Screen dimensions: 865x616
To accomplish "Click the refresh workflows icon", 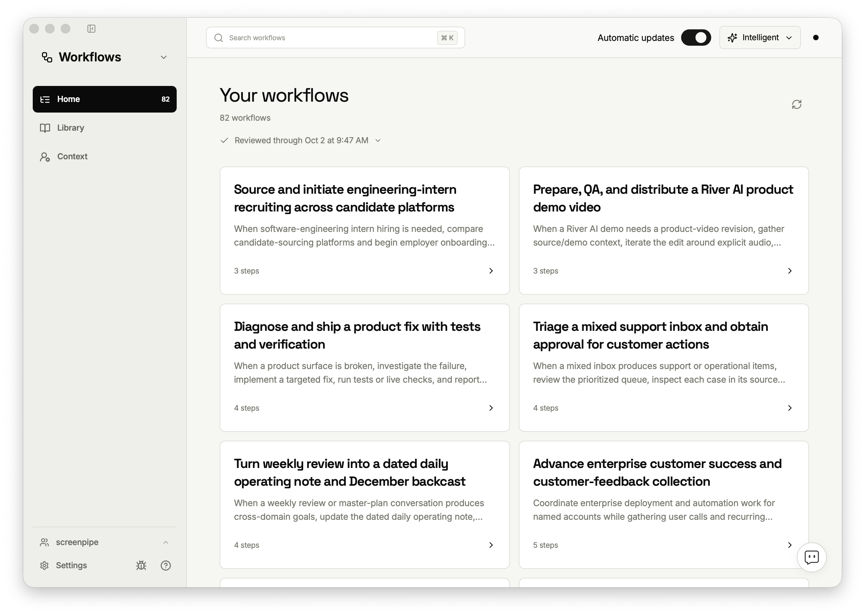I will pos(796,105).
